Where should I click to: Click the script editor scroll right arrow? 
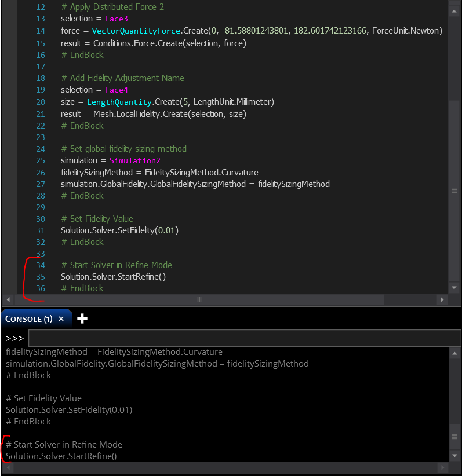pos(442,299)
